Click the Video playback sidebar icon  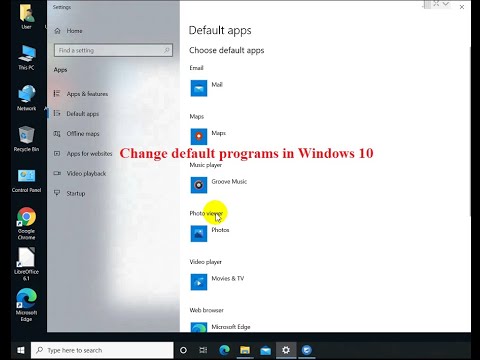tap(57, 173)
